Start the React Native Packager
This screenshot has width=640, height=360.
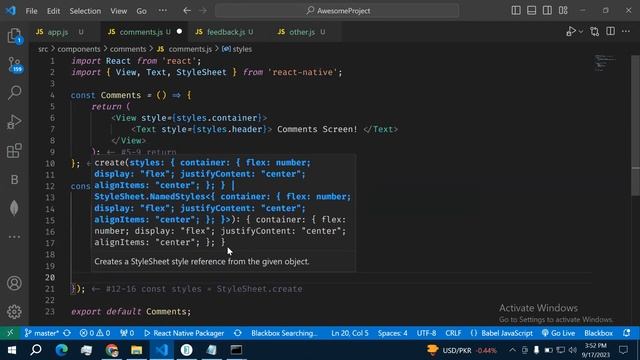tap(184, 333)
